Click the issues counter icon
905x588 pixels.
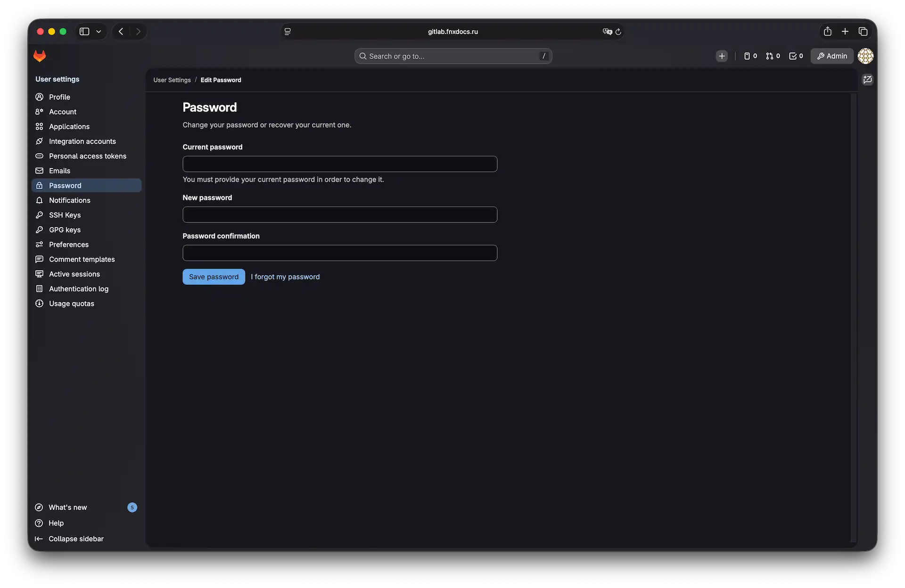(748, 56)
